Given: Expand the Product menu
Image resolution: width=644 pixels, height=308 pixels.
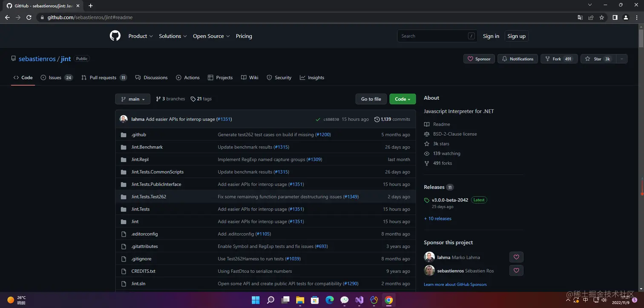Looking at the screenshot, I should 141,36.
